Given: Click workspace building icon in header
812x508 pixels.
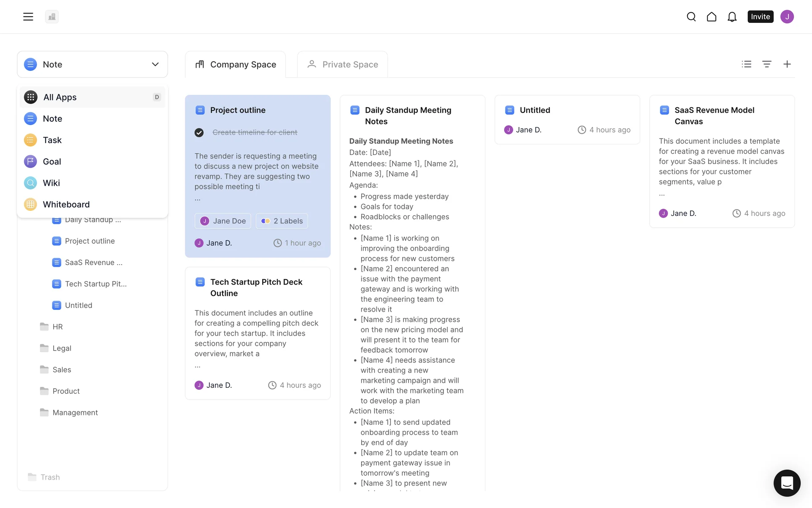Looking at the screenshot, I should [x=52, y=17].
